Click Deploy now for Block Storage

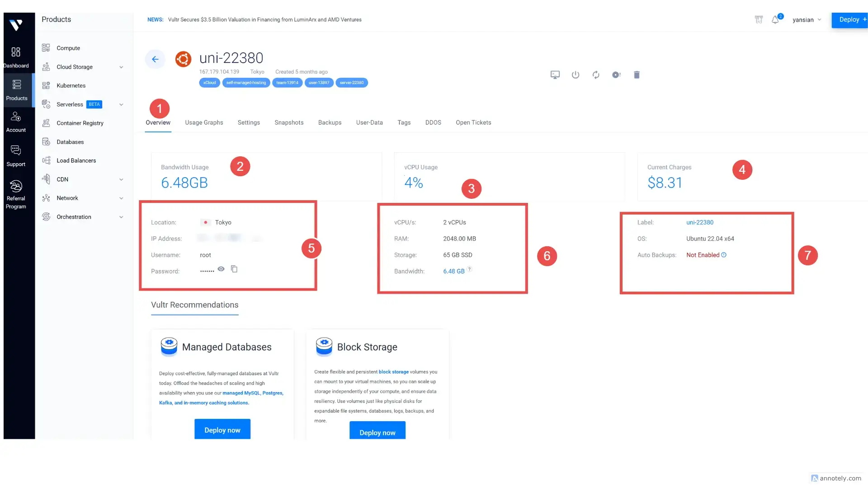point(377,431)
